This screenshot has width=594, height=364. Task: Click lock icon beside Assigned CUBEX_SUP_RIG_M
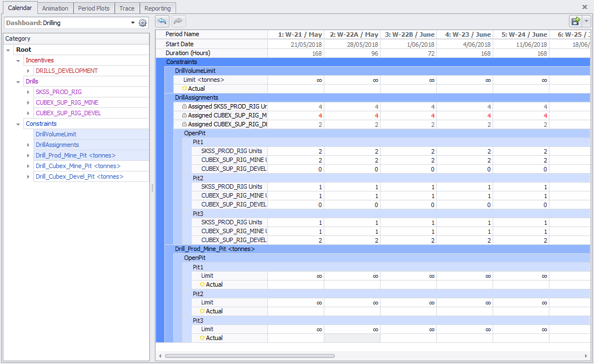point(184,115)
